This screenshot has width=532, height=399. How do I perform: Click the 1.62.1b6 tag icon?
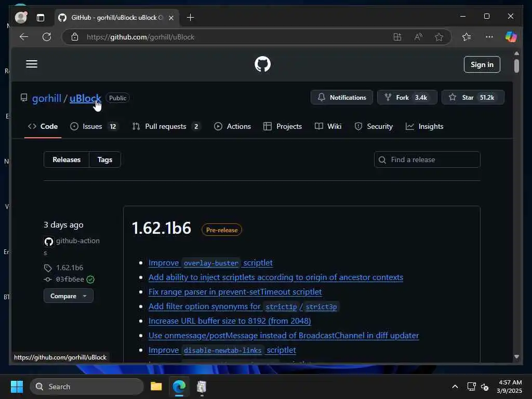coord(48,268)
